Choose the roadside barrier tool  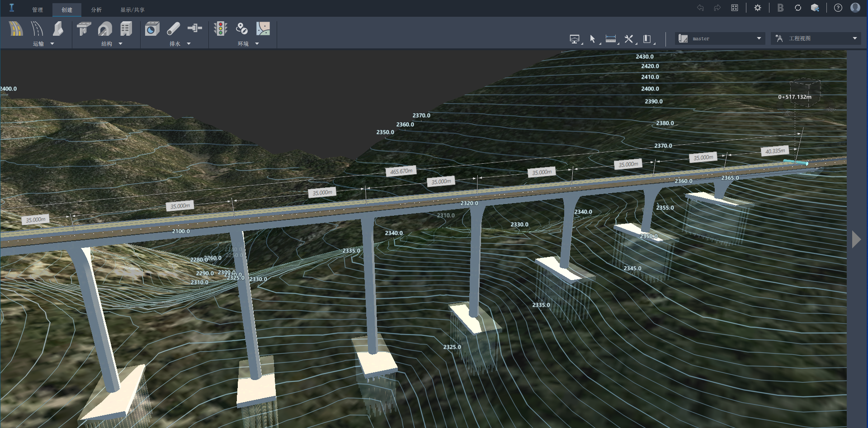point(58,29)
